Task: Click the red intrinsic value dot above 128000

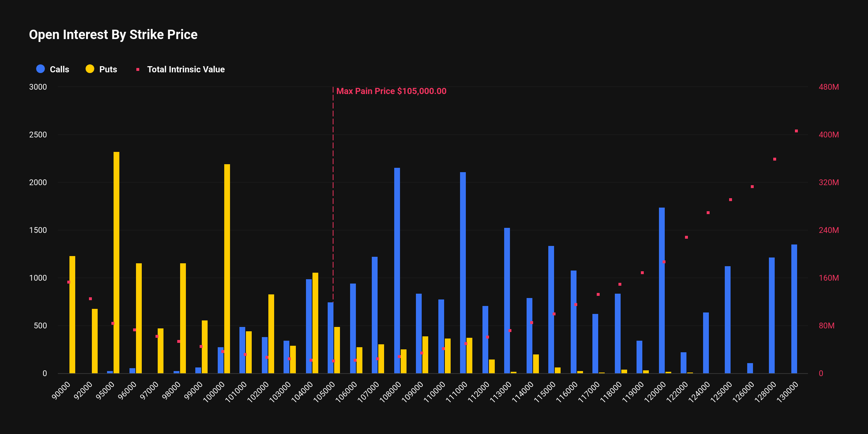Action: click(x=775, y=159)
